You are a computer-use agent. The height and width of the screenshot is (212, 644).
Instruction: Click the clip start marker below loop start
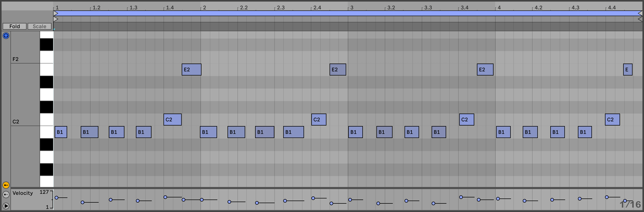tap(56, 19)
